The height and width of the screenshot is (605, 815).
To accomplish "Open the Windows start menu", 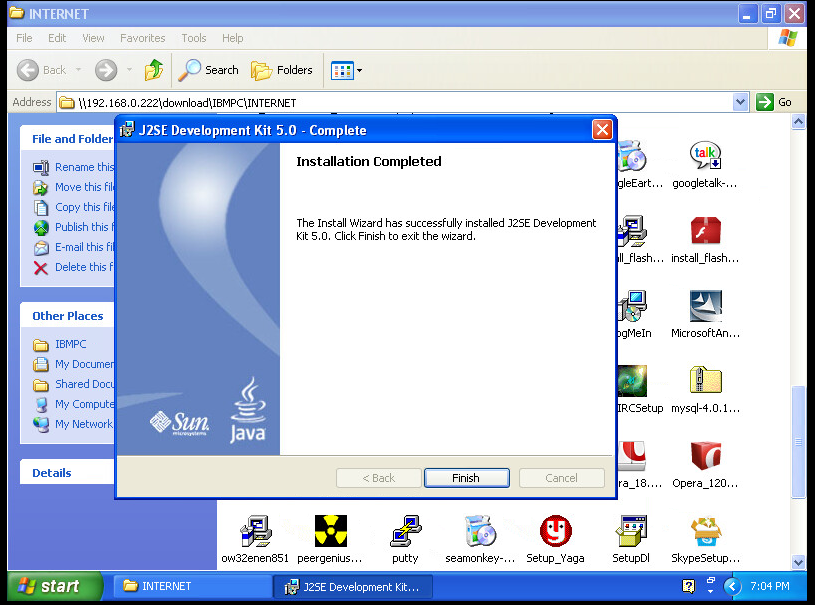I will click(x=55, y=586).
